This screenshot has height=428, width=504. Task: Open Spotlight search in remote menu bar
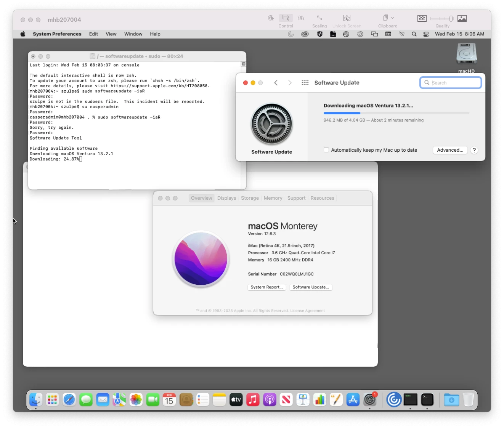(414, 34)
